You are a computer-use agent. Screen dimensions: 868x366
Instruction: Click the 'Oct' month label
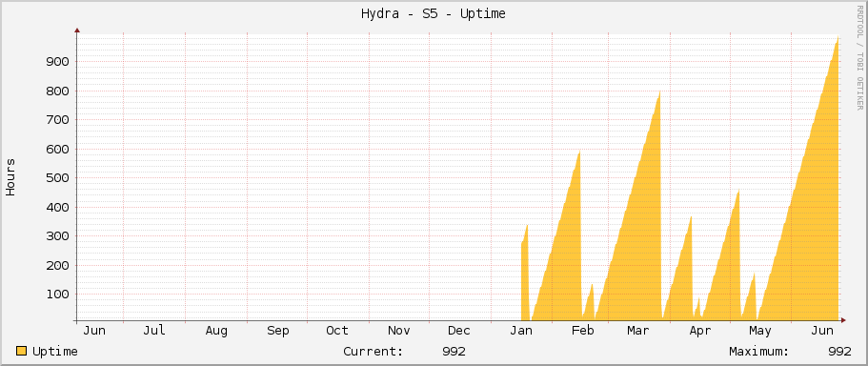tap(337, 331)
